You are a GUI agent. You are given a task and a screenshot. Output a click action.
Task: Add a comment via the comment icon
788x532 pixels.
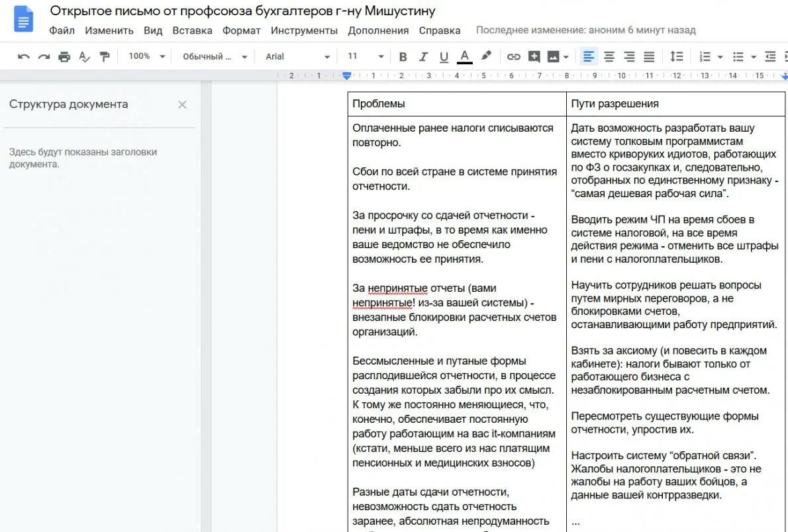point(534,56)
